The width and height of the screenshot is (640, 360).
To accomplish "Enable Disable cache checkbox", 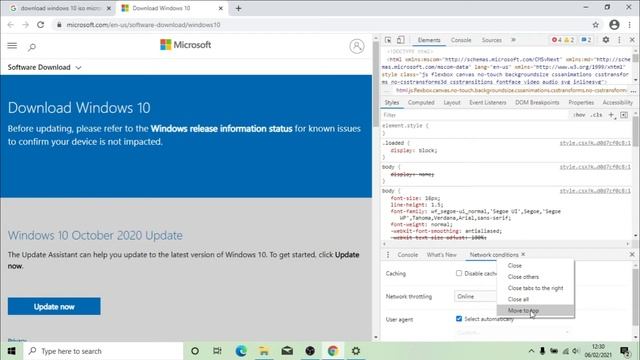I will [459, 273].
